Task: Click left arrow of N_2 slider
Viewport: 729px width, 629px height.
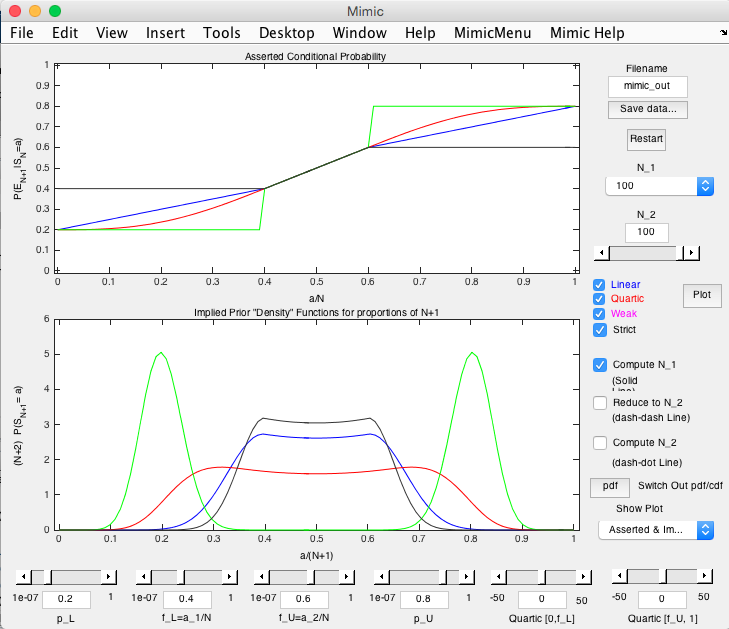Action: click(602, 253)
